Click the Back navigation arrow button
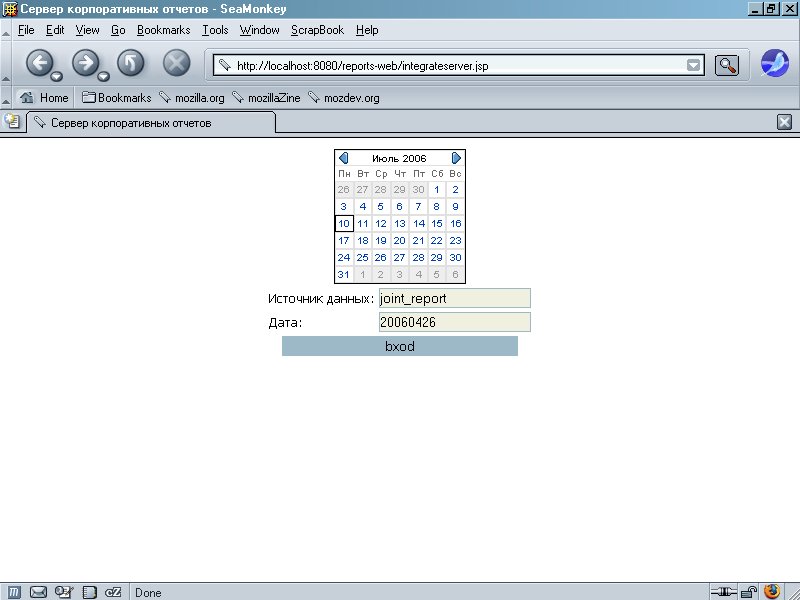 point(39,63)
